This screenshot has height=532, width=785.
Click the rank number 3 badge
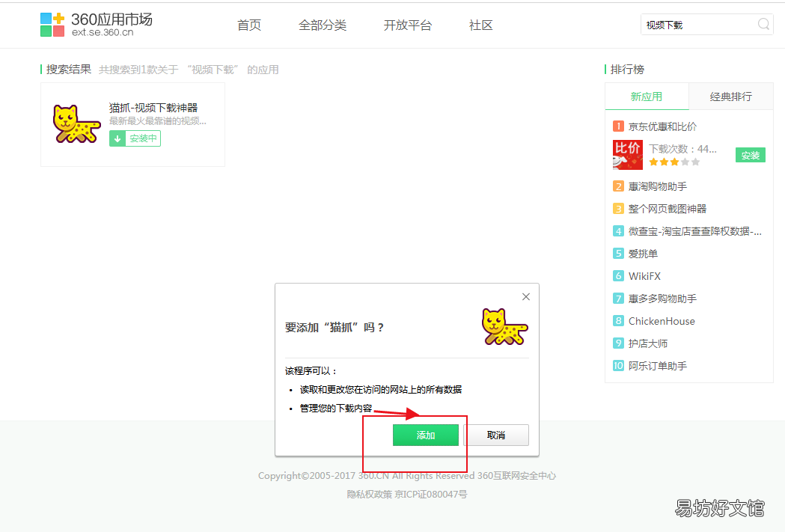618,209
